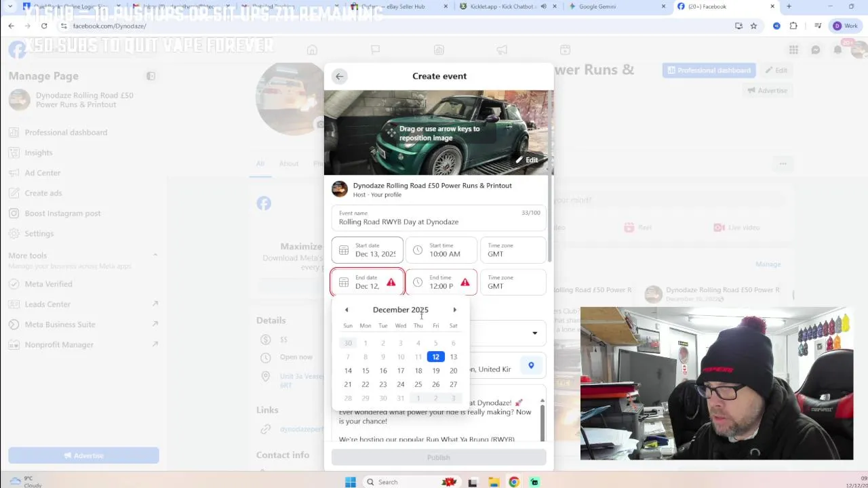Pick December 14 in the date picker
Viewport: 868px width, 488px height.
coord(348,371)
